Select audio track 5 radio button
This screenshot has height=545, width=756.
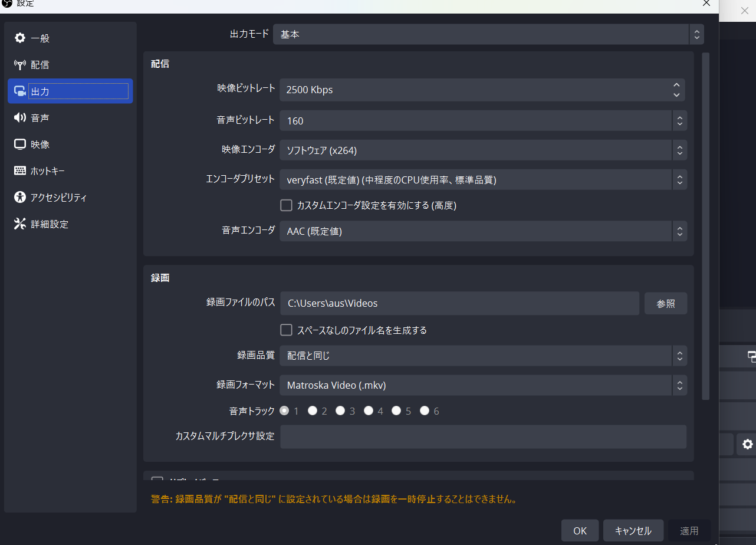pos(396,411)
